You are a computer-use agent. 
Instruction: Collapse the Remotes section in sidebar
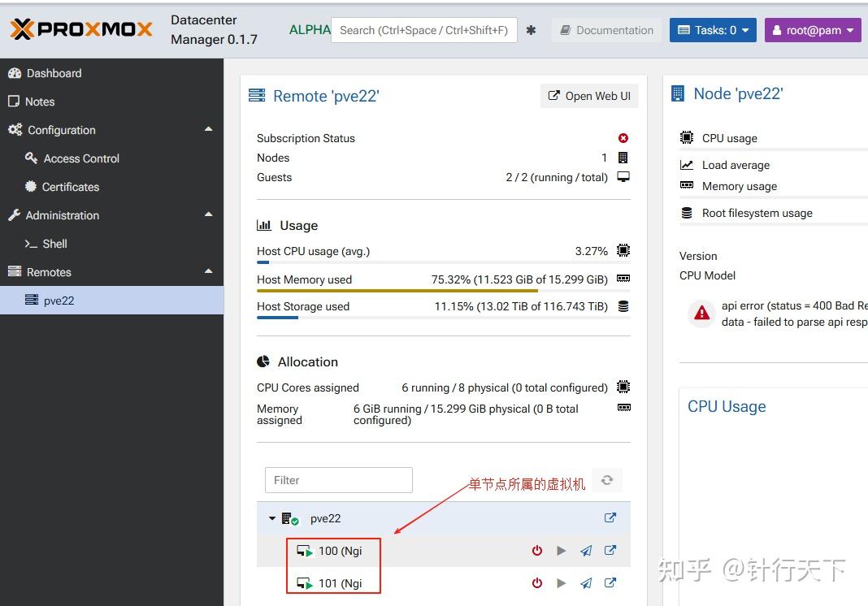[x=208, y=271]
